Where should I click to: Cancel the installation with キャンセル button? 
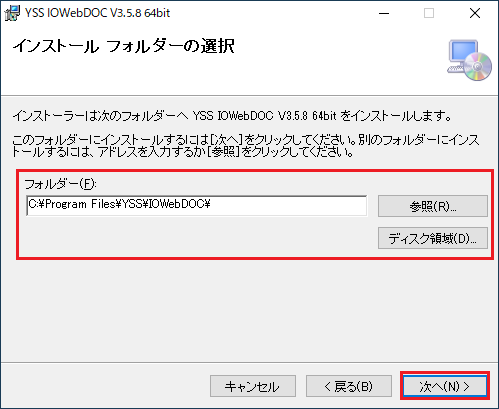tap(253, 386)
